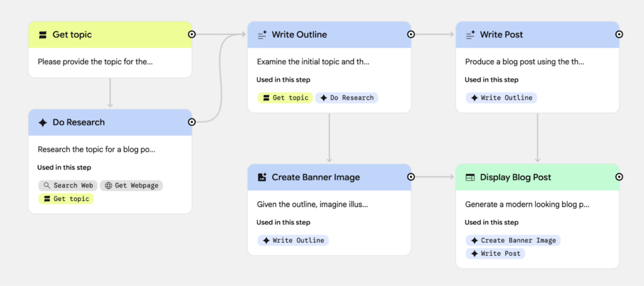This screenshot has height=286, width=644.
Task: Click the Display Blog Post output port
Action: (619, 177)
